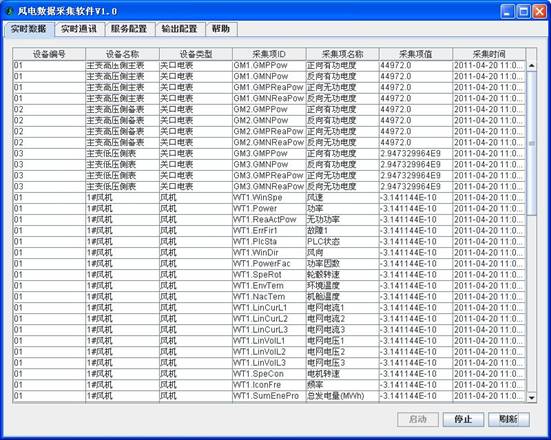Maximize the window
This screenshot has width=551, height=440.
pos(523,11)
